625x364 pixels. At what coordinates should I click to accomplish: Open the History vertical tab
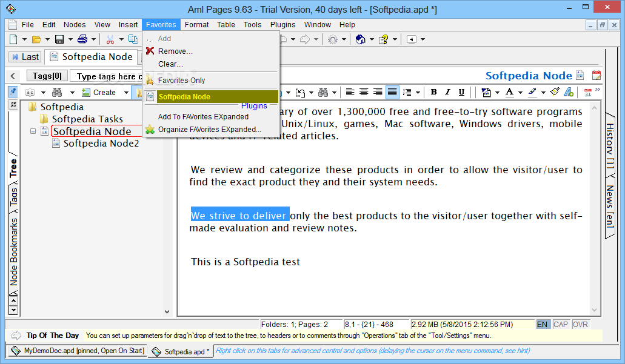610,145
